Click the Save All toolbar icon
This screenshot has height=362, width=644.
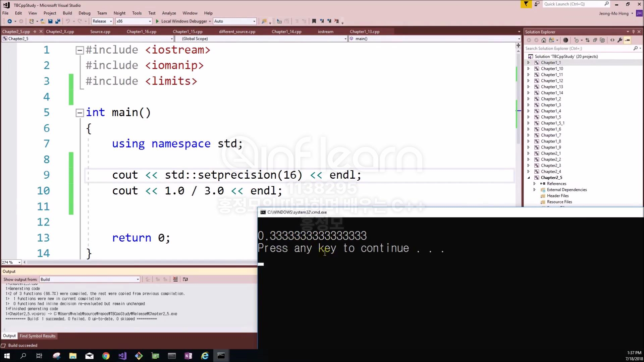tap(58, 21)
